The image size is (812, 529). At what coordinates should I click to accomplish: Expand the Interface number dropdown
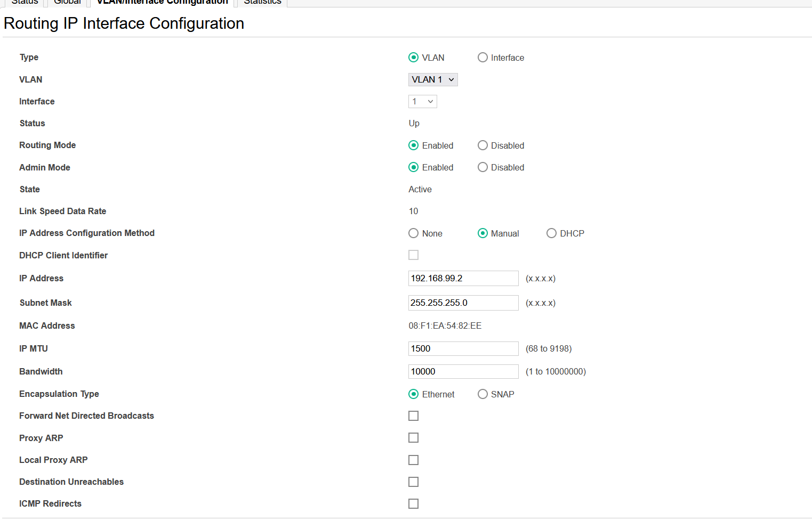[423, 101]
